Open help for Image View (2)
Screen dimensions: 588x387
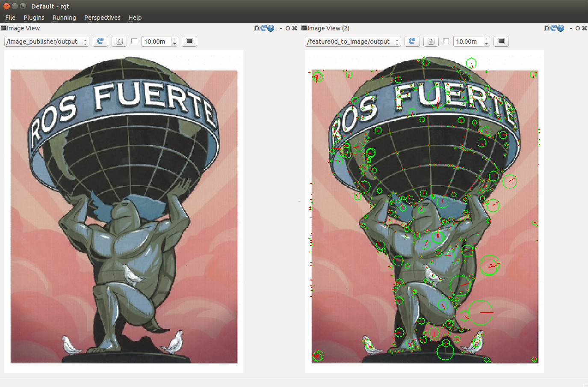pyautogui.click(x=561, y=28)
